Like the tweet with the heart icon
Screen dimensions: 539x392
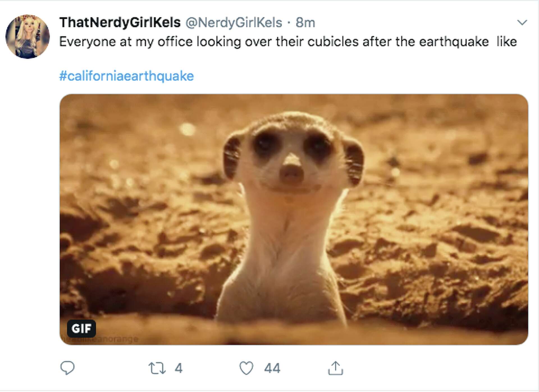pos(246,368)
